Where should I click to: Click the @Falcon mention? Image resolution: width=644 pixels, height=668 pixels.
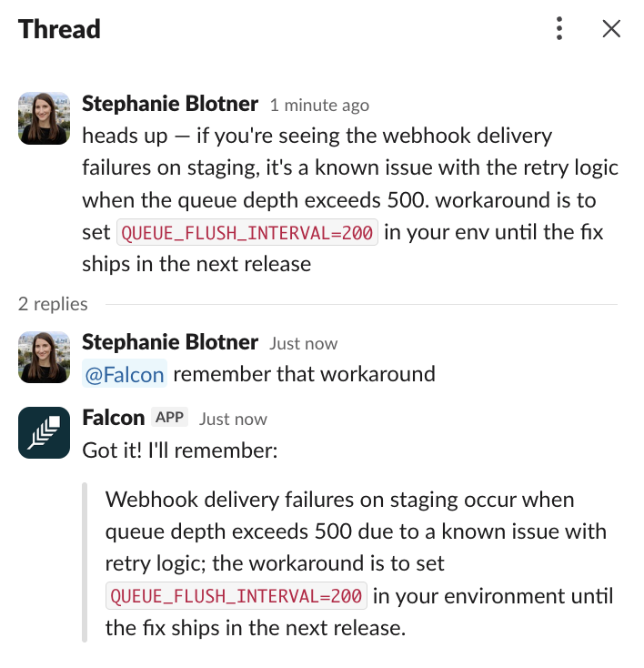(x=125, y=374)
